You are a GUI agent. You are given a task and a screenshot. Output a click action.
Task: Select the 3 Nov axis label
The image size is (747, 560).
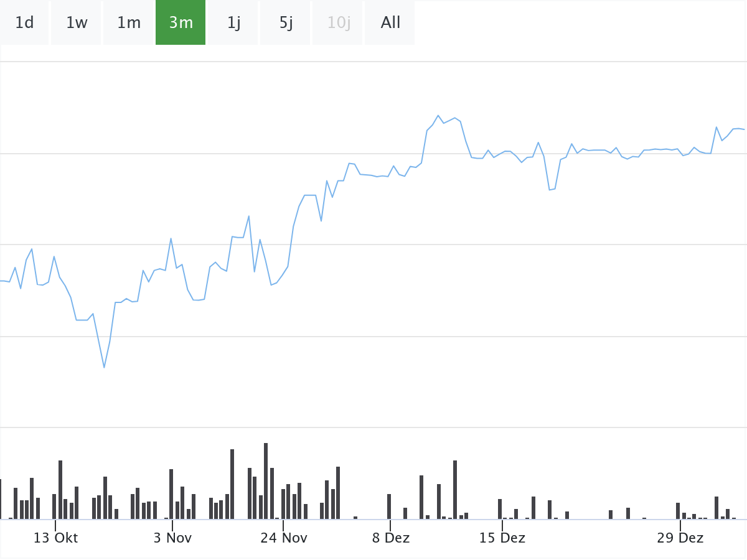tap(172, 538)
